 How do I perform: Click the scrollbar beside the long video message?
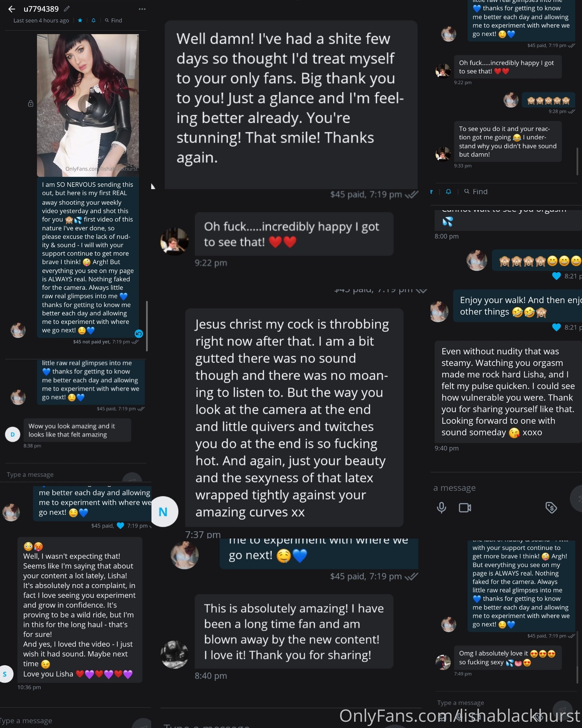(147, 326)
